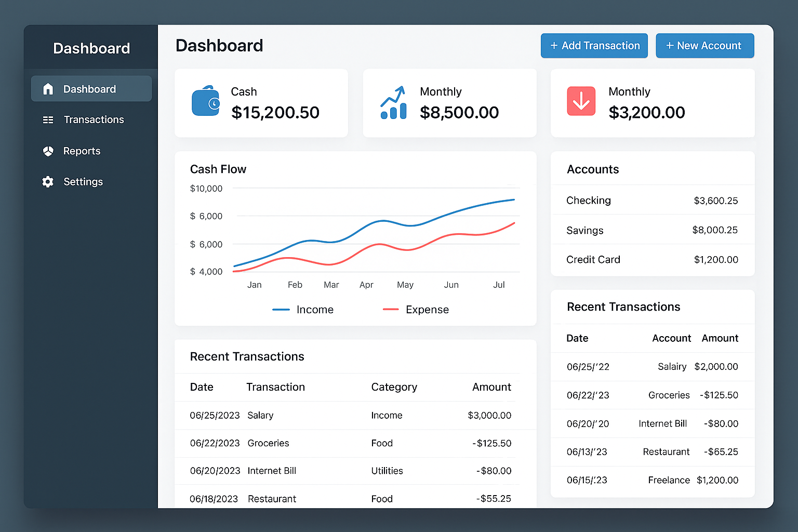Select the home icon in the sidebar
Screen dimensions: 798x532
point(48,88)
